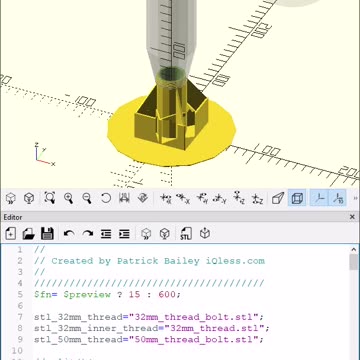Click the stl_32mm_inner_thread= code line

point(152,328)
